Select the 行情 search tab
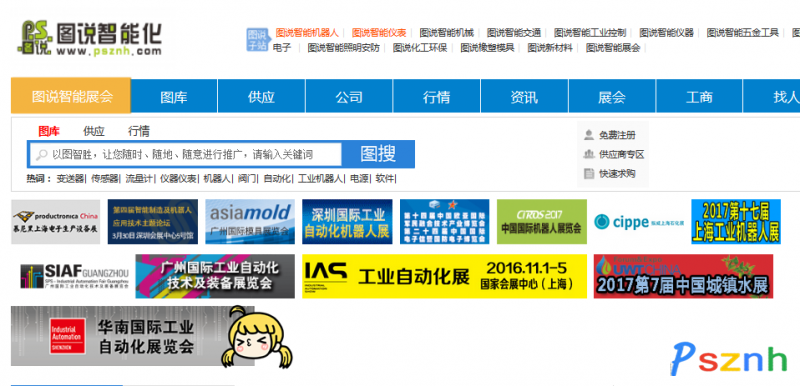Viewport: 800px width, 386px height. pos(139,131)
